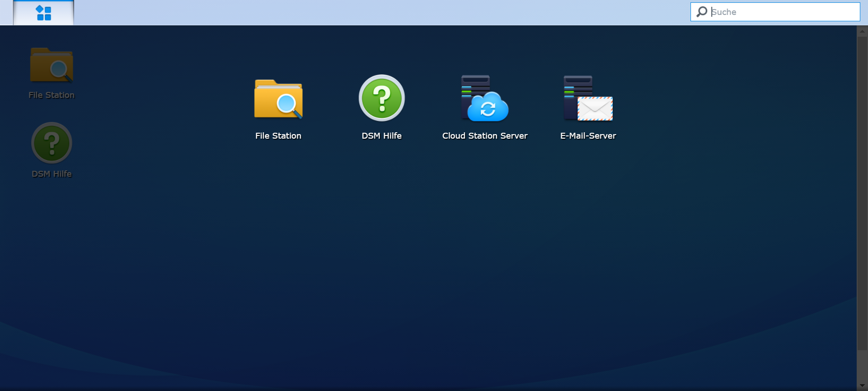Click the Cloud Station Server label

484,136
